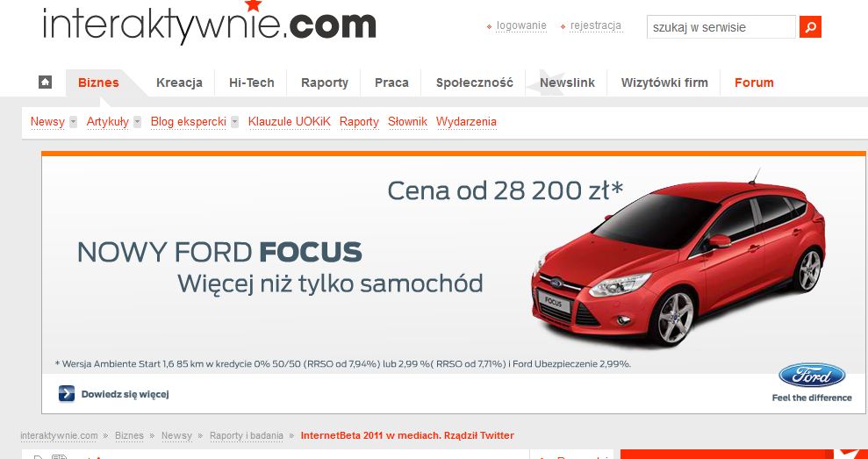Click the orange search magnifier button
The image size is (868, 459).
(810, 27)
